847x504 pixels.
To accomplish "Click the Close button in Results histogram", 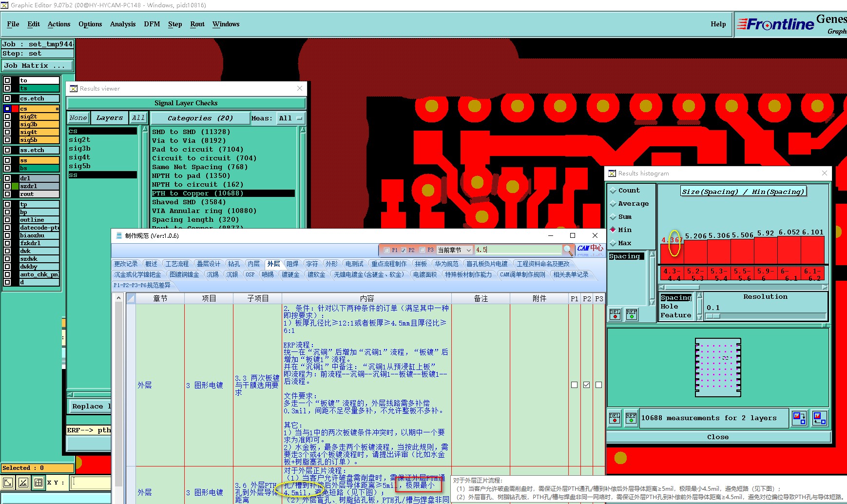I will coord(718,437).
